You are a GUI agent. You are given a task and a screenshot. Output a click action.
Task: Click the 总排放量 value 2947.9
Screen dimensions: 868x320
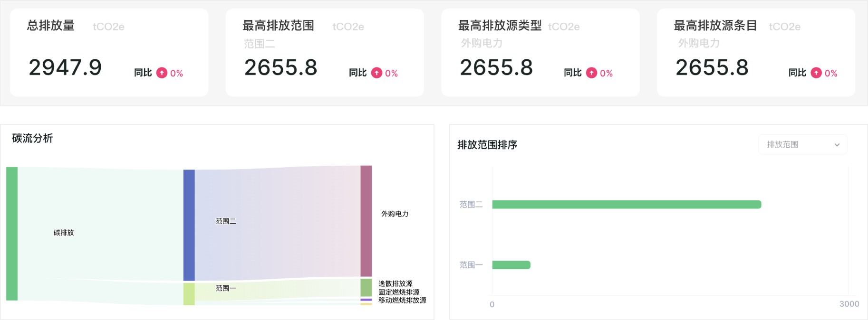pyautogui.click(x=65, y=67)
